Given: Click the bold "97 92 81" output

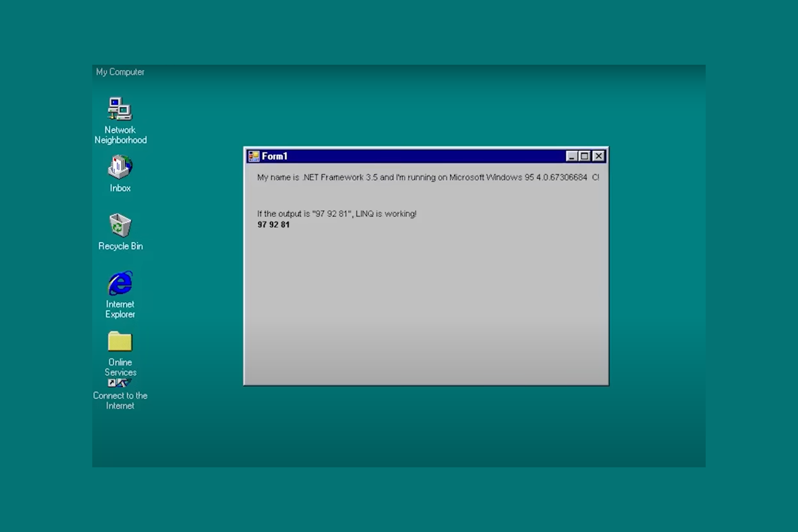Looking at the screenshot, I should tap(273, 225).
